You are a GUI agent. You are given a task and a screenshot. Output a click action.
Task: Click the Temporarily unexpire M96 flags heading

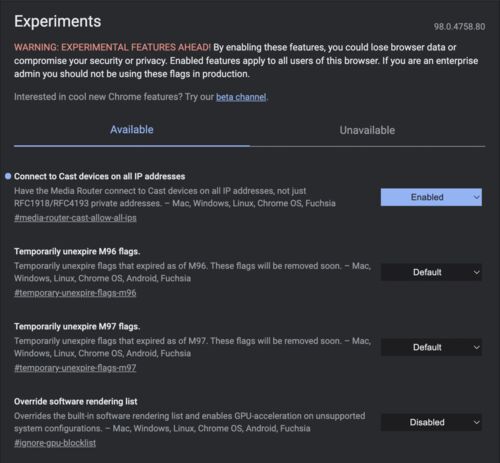[x=77, y=251]
